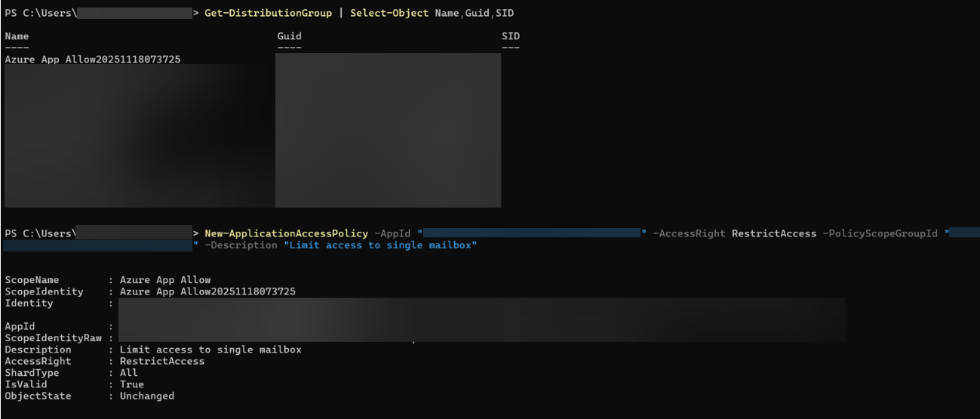Click the ScopeName value Azure App Allow
Image resolution: width=980 pixels, height=419 pixels.
click(165, 280)
